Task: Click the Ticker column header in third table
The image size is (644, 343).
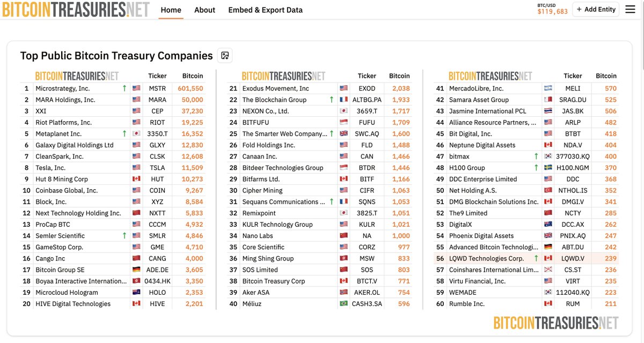Action: tap(573, 76)
